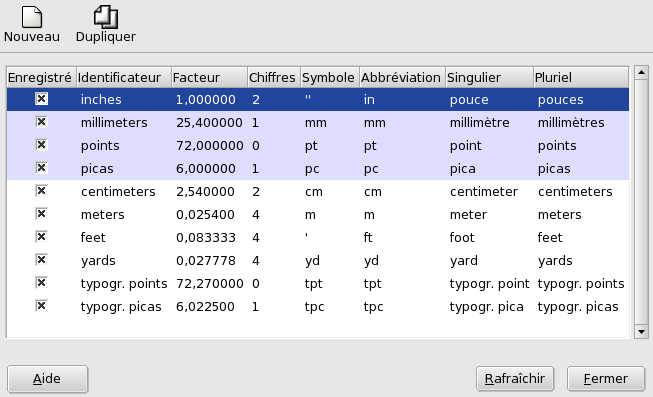Sort by the Identificateur column header
Screen dimensions: 653x397
coord(124,77)
